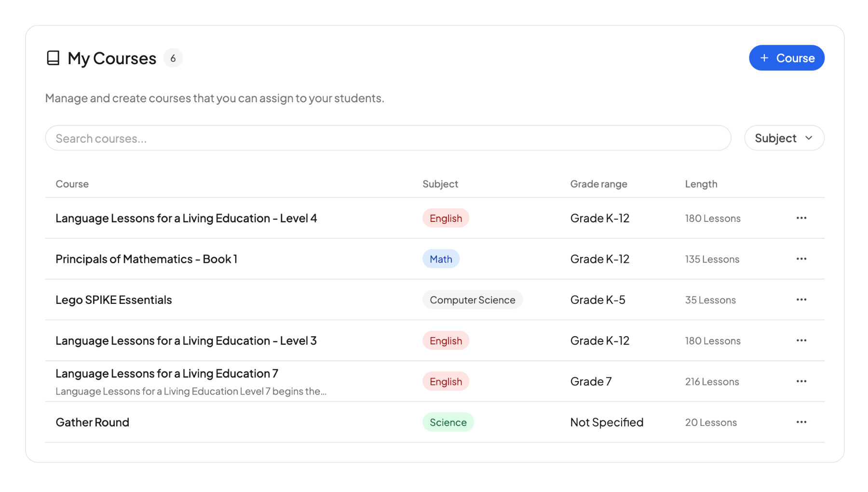Viewport: 868px width, 492px height.
Task: Open more options for Language Lessons Level 4
Action: (x=801, y=218)
